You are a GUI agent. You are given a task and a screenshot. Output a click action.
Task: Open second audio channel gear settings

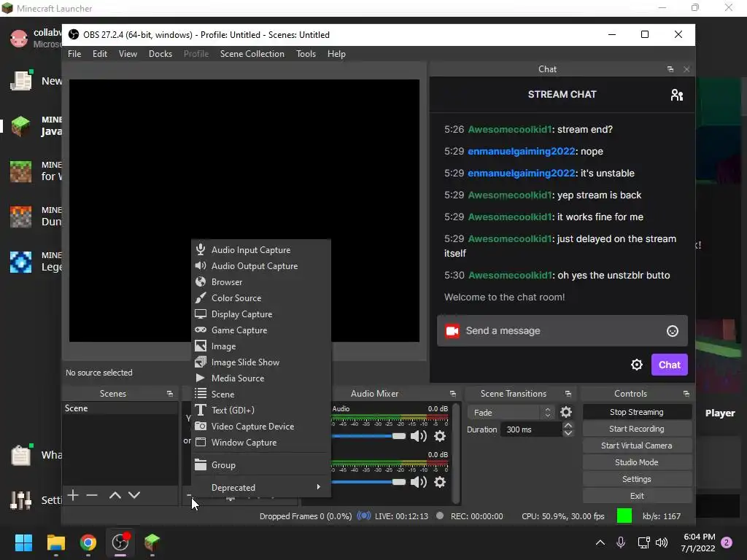[440, 482]
